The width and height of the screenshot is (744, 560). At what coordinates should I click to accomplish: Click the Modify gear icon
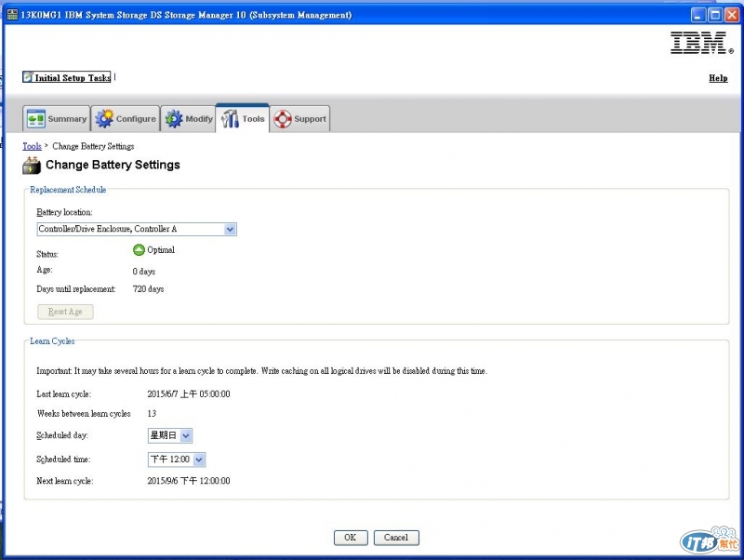click(174, 119)
